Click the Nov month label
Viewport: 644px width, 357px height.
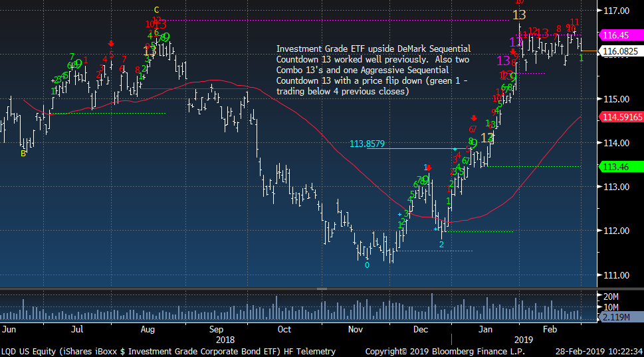pos(356,330)
